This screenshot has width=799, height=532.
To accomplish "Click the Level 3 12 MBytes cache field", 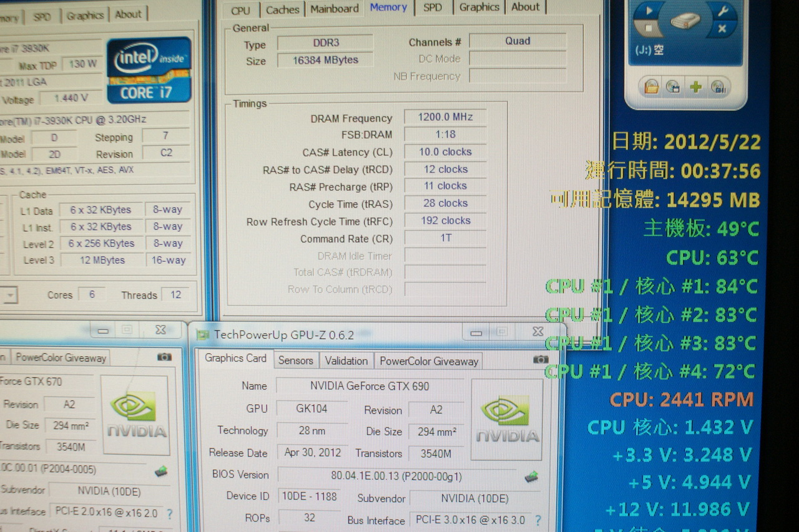I will pos(102,260).
